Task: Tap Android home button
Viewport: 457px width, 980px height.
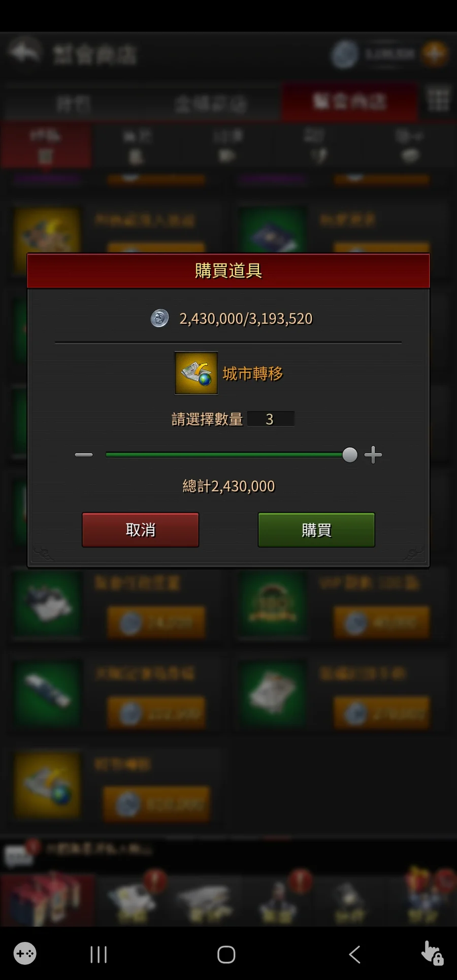Action: click(226, 955)
